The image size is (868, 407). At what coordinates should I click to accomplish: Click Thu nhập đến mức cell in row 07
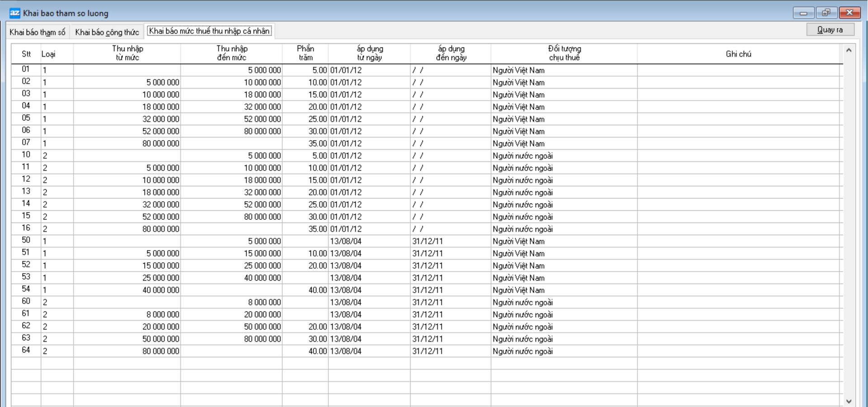(x=231, y=143)
